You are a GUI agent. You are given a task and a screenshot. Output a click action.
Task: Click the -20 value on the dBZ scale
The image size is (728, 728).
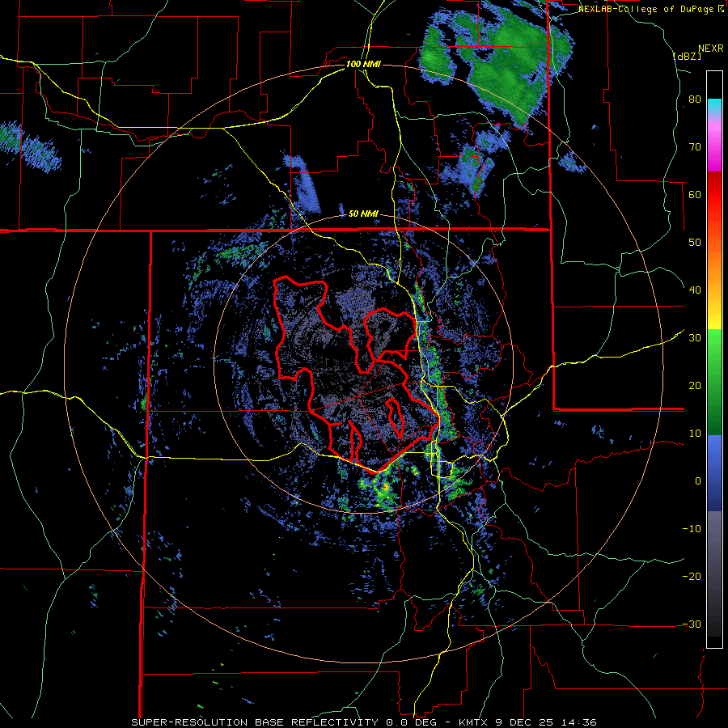(x=692, y=576)
